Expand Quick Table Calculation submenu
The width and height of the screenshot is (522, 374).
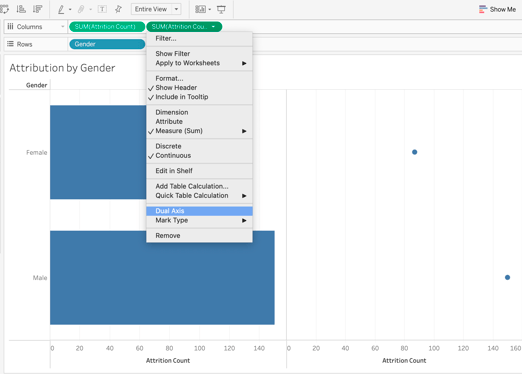(x=199, y=196)
